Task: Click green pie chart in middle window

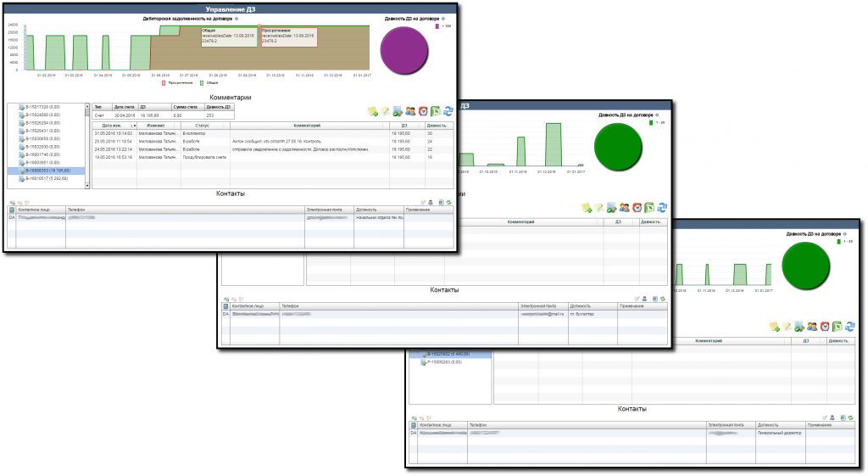Action: point(618,146)
